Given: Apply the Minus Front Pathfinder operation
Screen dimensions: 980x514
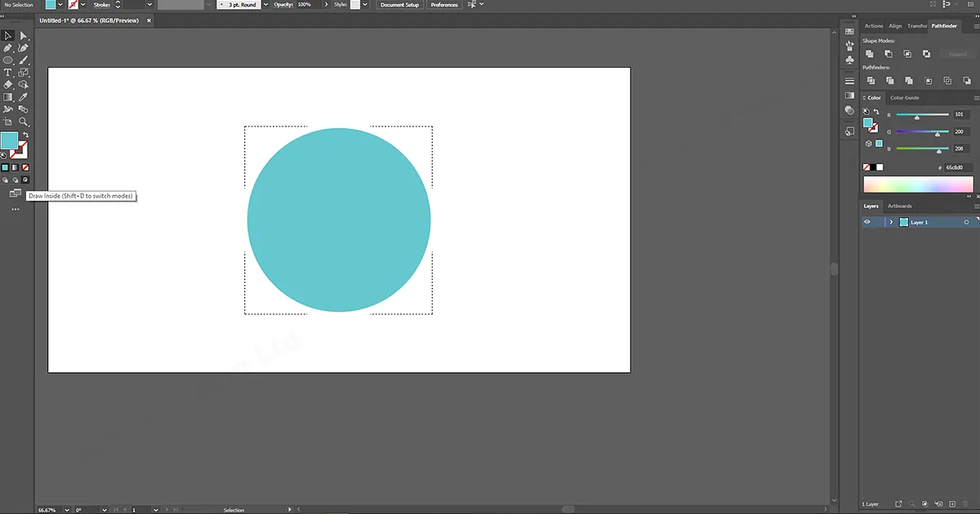Looking at the screenshot, I should click(x=889, y=54).
